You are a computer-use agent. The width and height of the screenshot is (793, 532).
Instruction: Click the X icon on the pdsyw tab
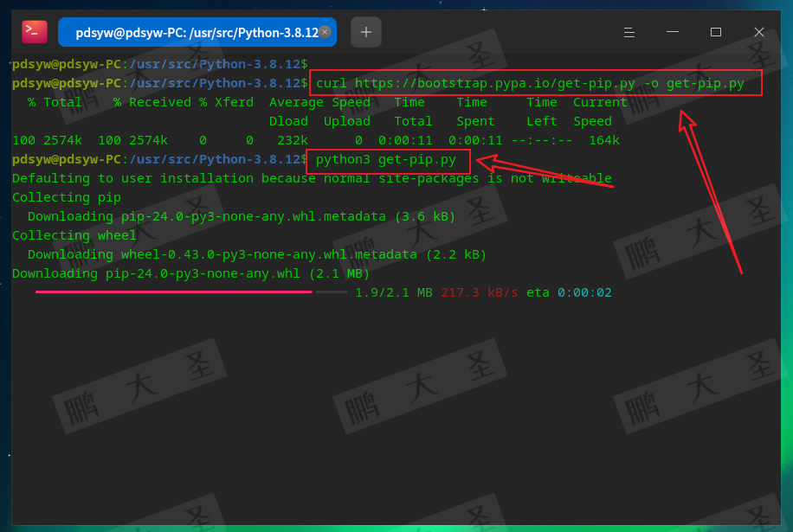(x=325, y=30)
